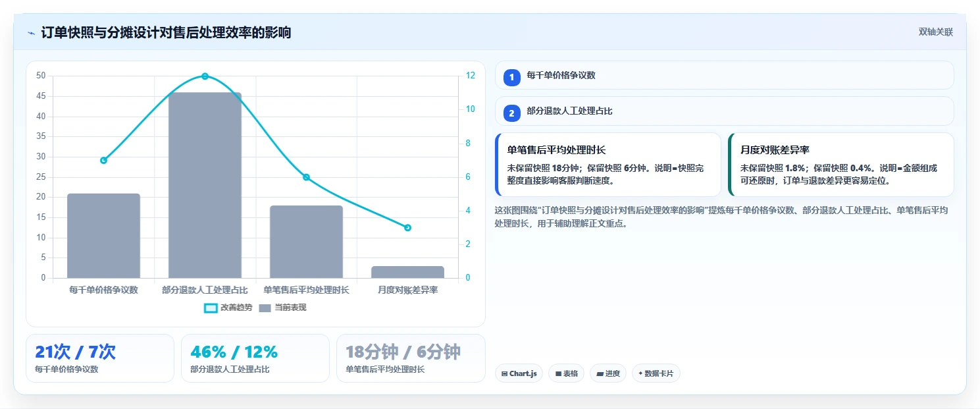980x409 pixels.
Task: Click x-axis label 月度对账差异率
Action: pyautogui.click(x=407, y=290)
